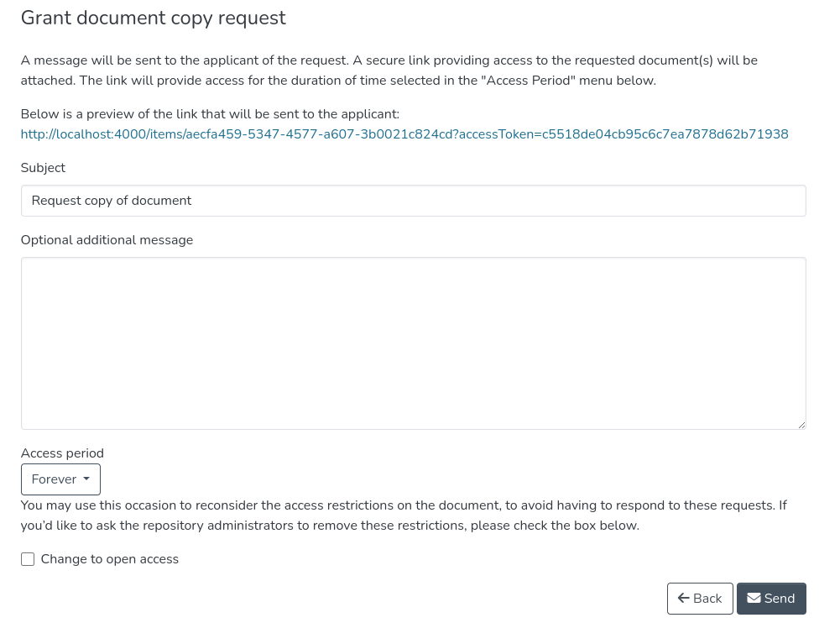Click the "Change to open access" label

[x=109, y=559]
